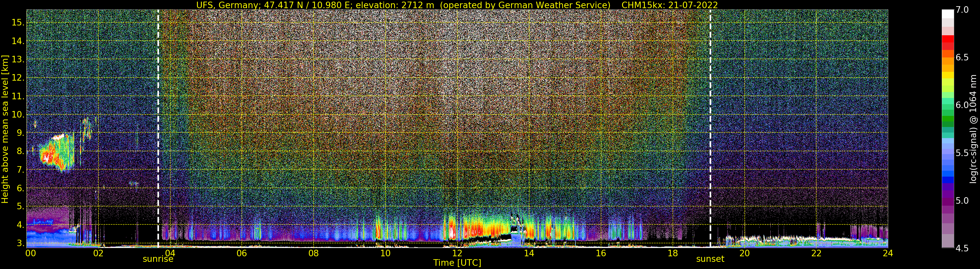Click the "10" time axis tick label
Viewport: 980px width, 269px height.
point(385,253)
